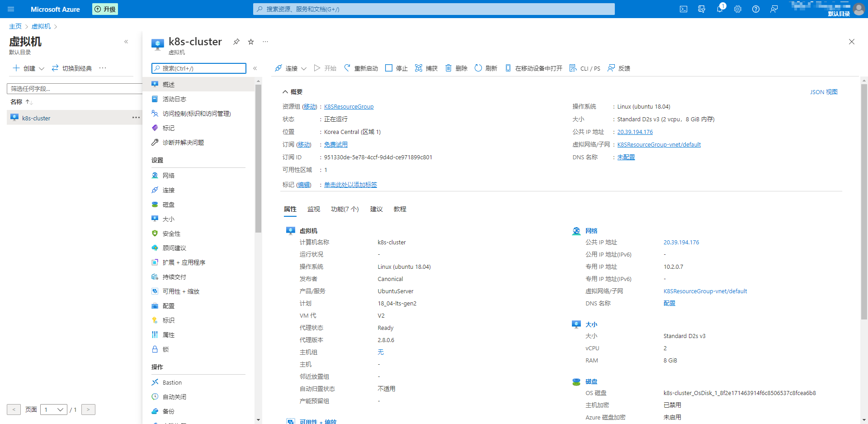Open more options for k8s-cluster row
This screenshot has width=868, height=424.
point(136,118)
